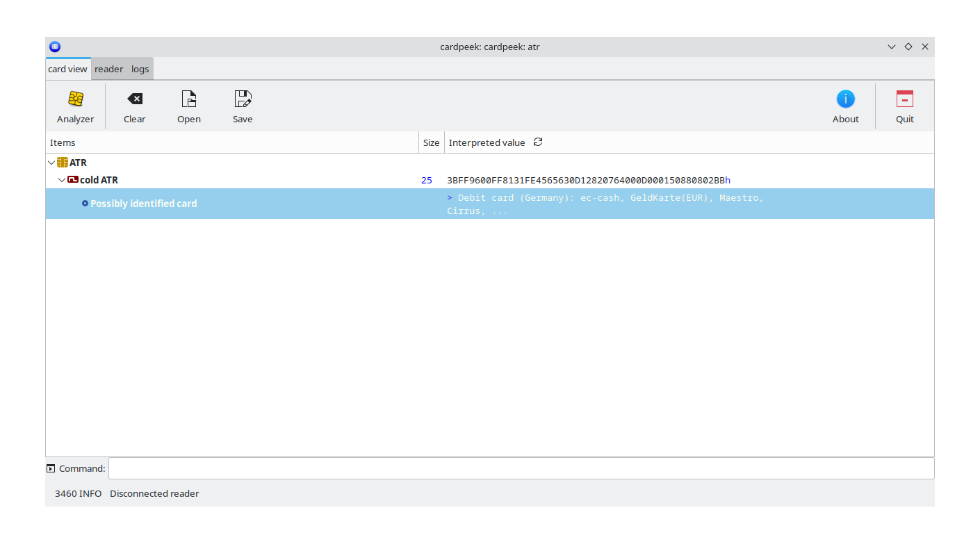The image size is (980, 560).
Task: Select the card view tab
Action: 67,69
